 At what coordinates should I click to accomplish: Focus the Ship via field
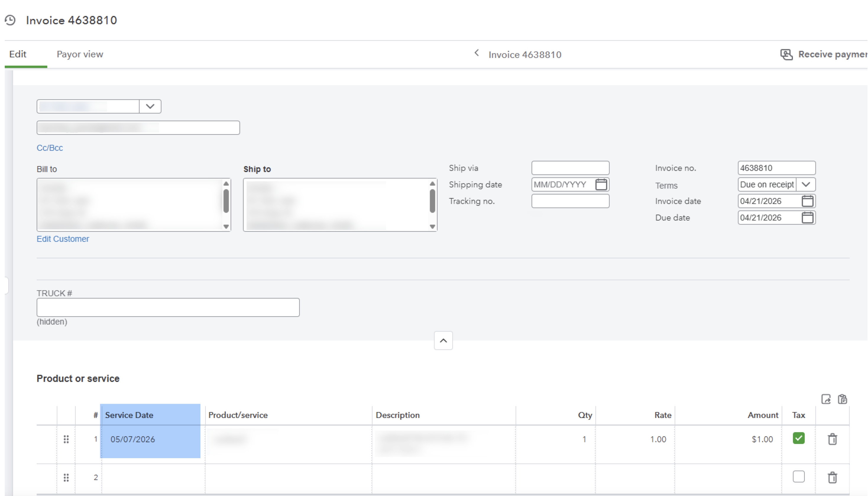pyautogui.click(x=570, y=168)
